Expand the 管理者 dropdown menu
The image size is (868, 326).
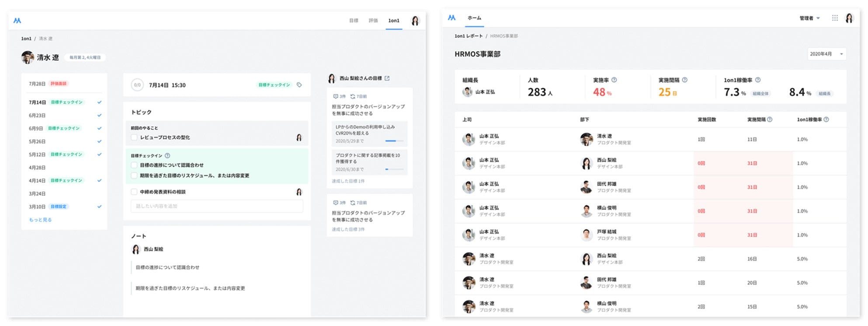[x=809, y=18]
